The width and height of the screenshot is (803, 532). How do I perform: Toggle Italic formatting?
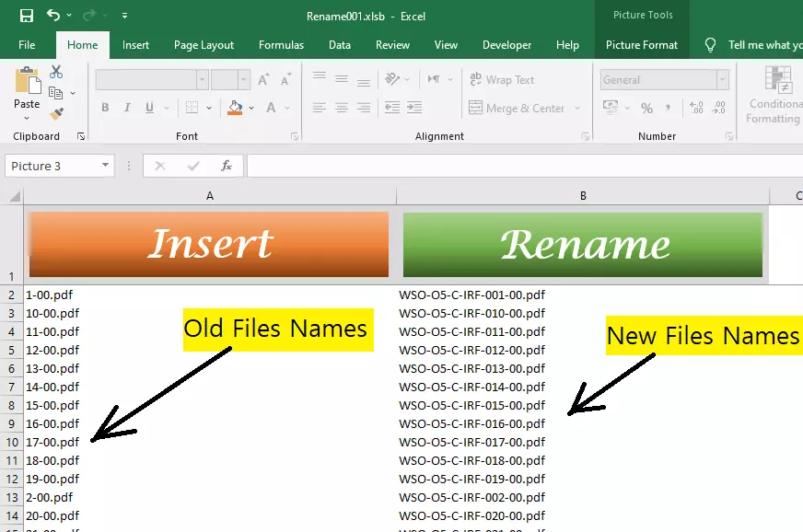click(126, 108)
